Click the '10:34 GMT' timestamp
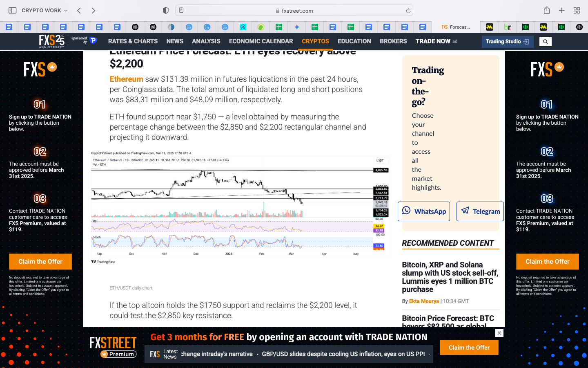Screen dimensions: 588x368 click(x=456, y=301)
